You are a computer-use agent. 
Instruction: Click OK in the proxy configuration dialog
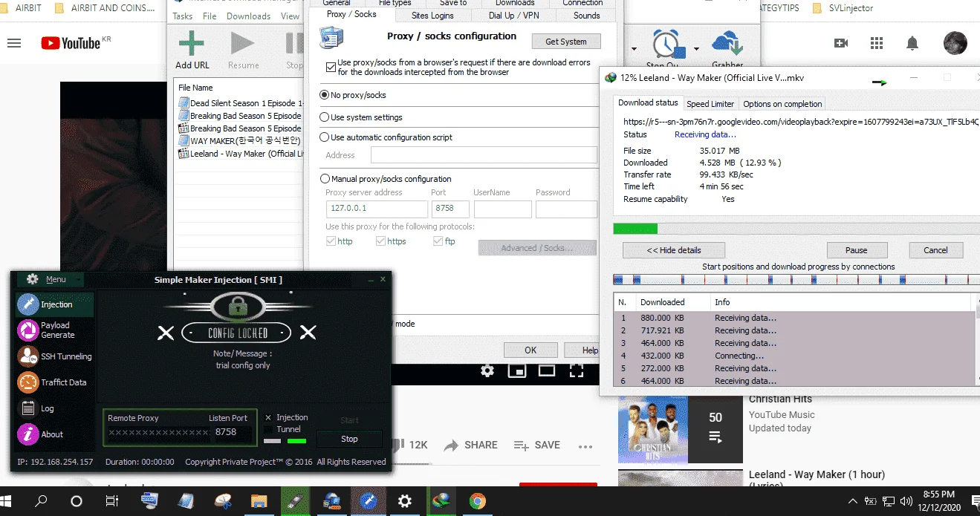(530, 350)
